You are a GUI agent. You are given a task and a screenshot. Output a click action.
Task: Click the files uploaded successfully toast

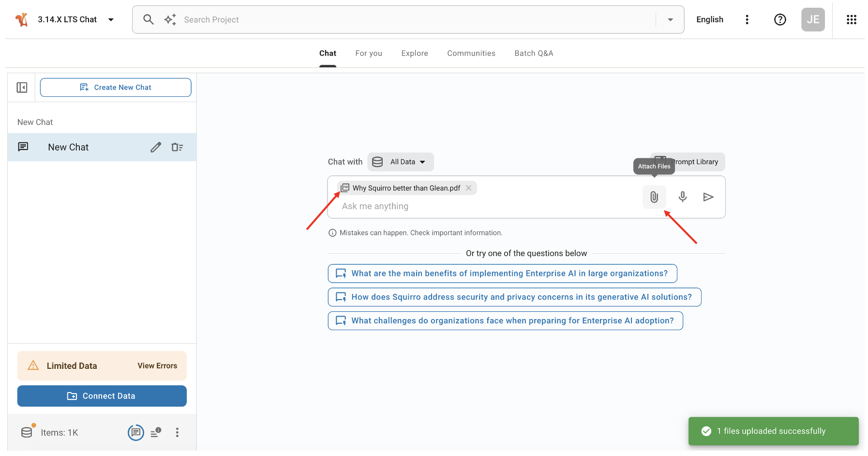[773, 431]
